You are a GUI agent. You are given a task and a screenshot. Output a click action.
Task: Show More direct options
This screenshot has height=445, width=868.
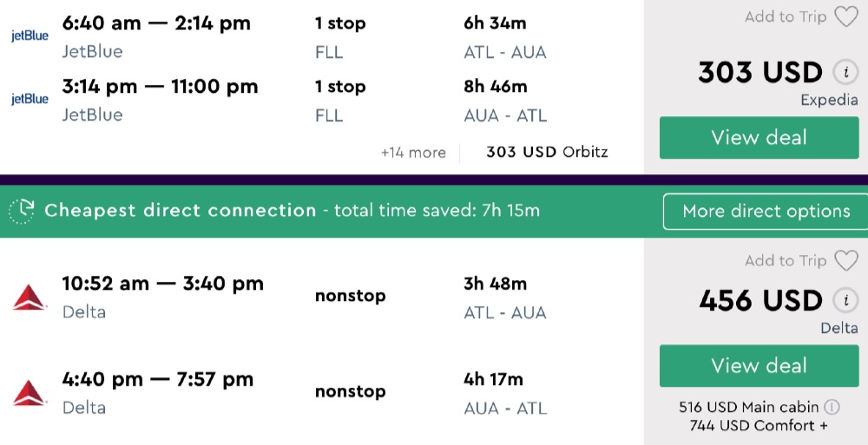point(766,212)
